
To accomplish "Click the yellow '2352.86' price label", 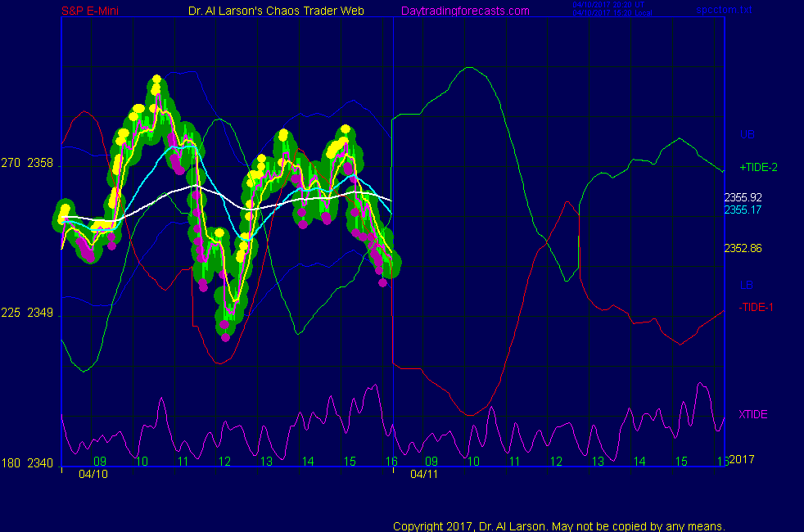I will click(x=743, y=248).
